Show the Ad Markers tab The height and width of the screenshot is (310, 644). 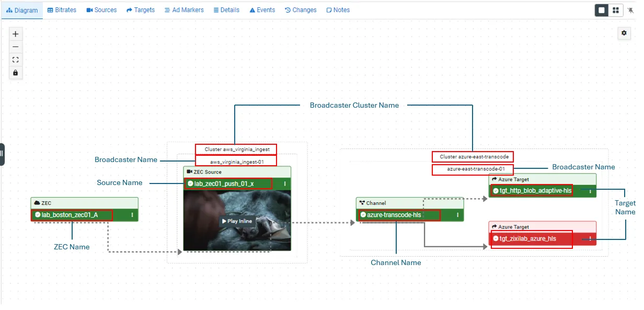[x=184, y=10]
